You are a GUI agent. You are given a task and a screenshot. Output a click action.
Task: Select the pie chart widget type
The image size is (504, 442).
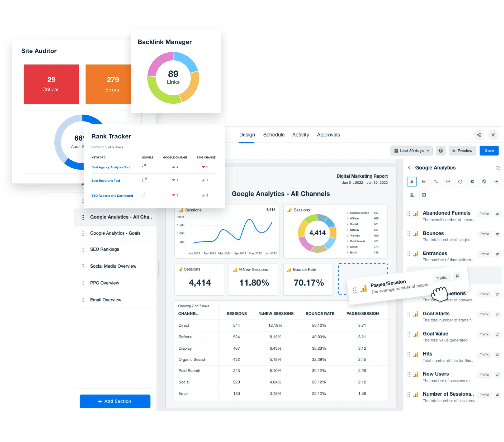(x=472, y=182)
